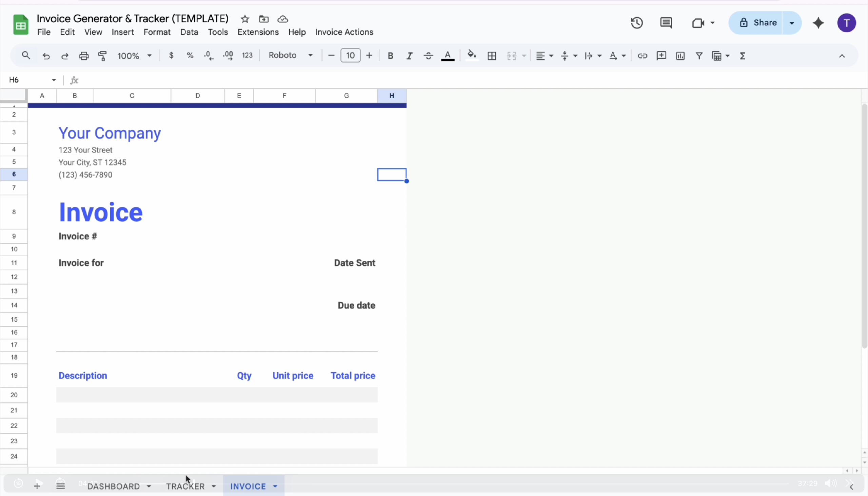The width and height of the screenshot is (868, 496).
Task: Format selected cell as currency
Action: (171, 56)
